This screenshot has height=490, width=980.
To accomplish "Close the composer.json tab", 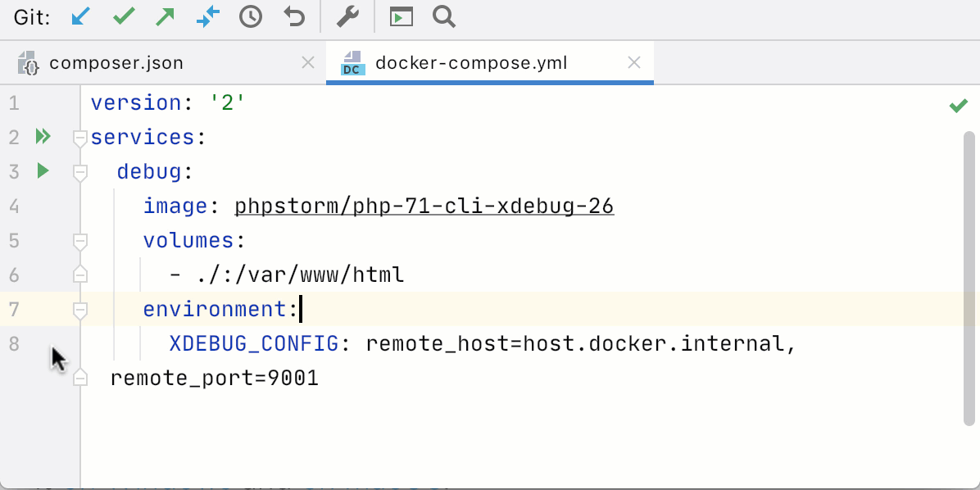I will pyautogui.click(x=308, y=63).
